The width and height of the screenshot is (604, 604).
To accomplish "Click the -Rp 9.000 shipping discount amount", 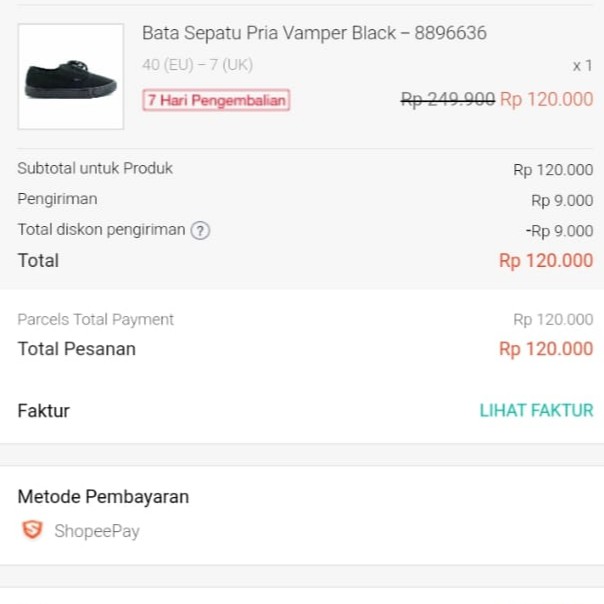I will coord(559,231).
